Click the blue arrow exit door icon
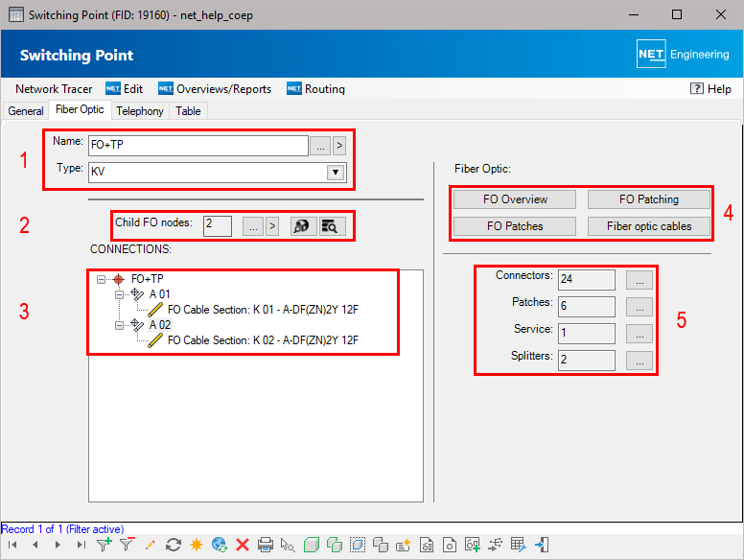 [542, 545]
